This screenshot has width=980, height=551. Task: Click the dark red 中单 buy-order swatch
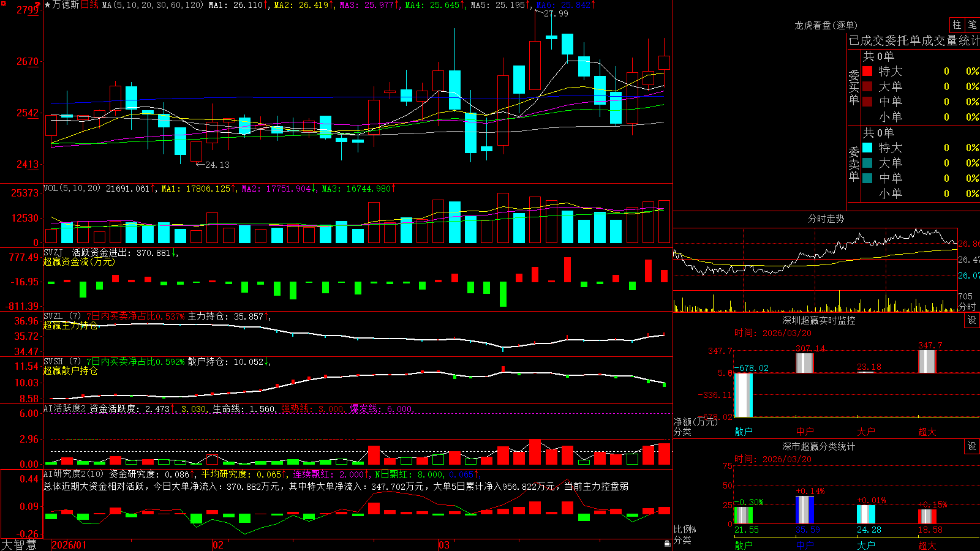[867, 102]
